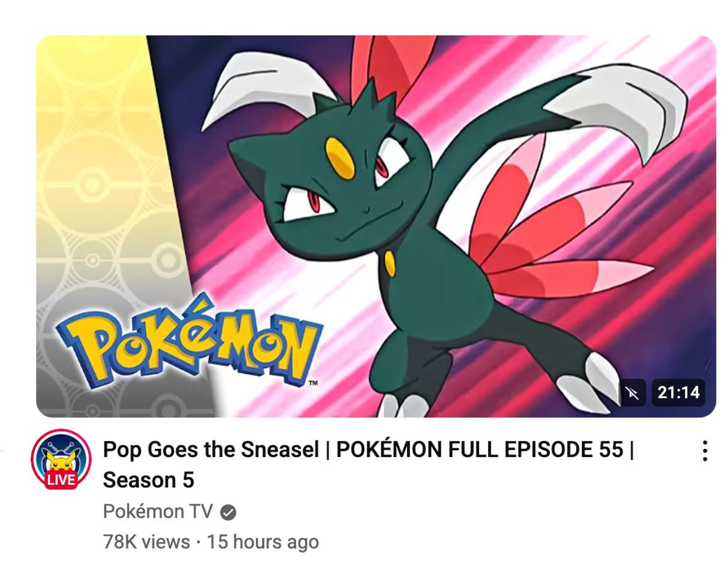Click the Pokémon TV channel avatar

[x=61, y=460]
